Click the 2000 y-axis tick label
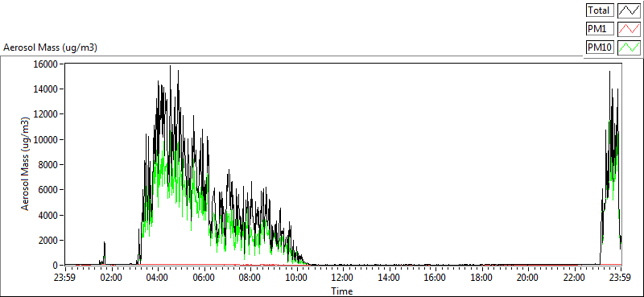 tap(47, 241)
